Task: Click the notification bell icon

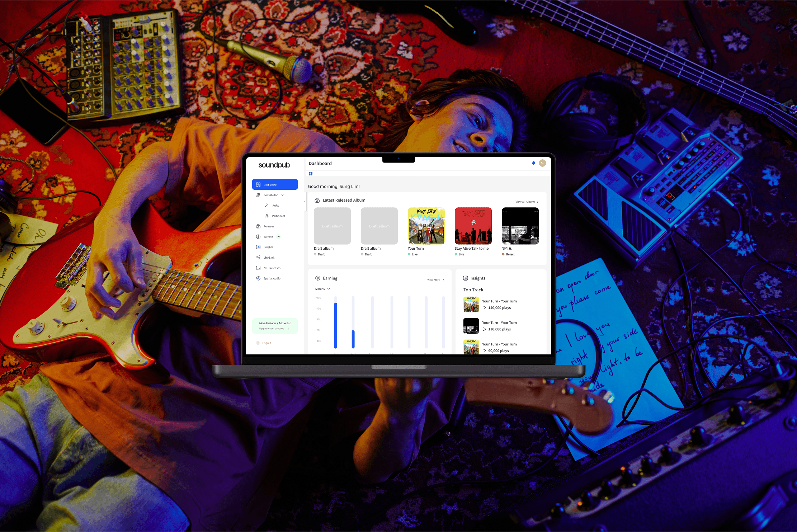Action: (x=533, y=163)
